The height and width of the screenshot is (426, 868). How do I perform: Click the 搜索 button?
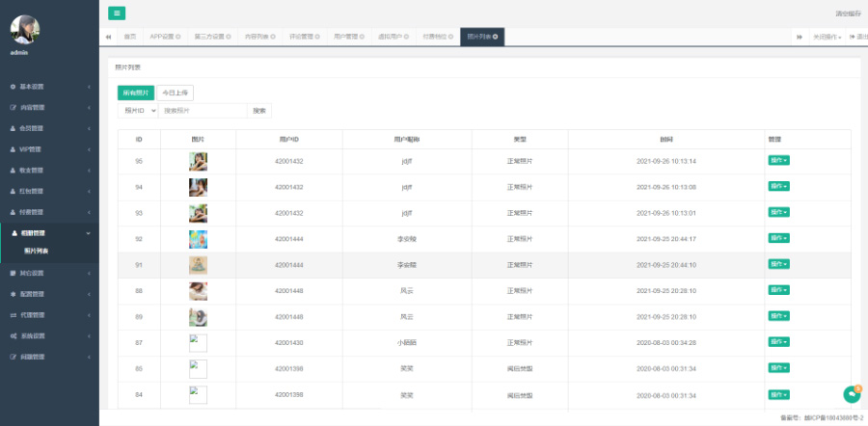(x=259, y=111)
